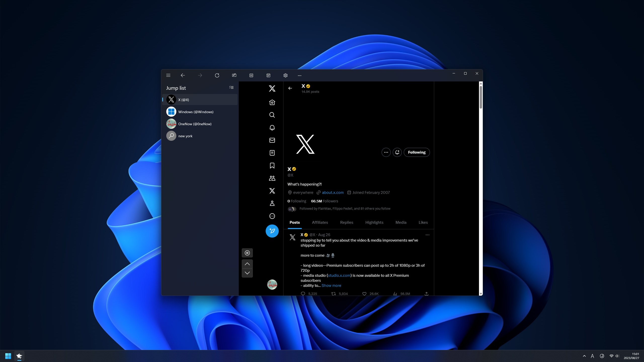Toggle jump list edit mode
Screen dimensions: 644x362
(x=231, y=87)
